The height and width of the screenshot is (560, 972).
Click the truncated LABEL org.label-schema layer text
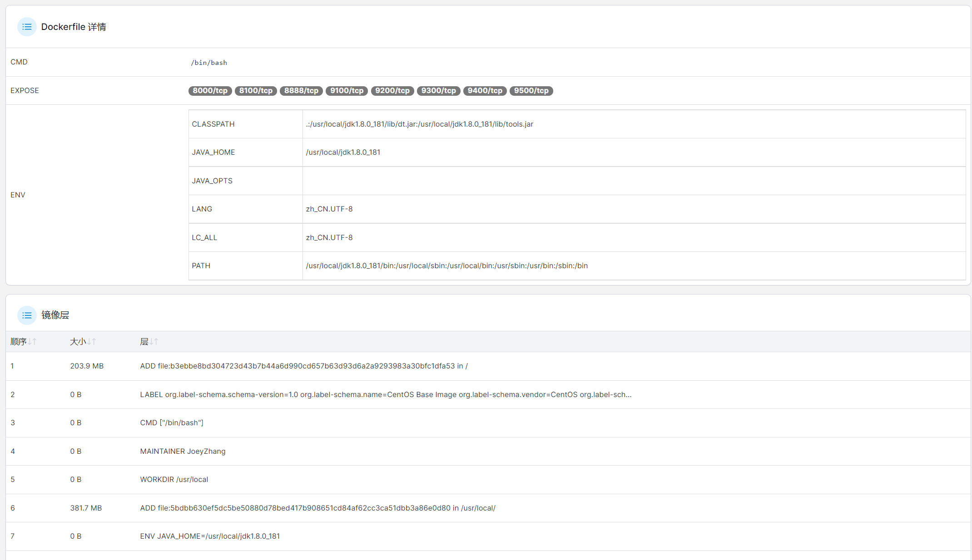pos(385,395)
